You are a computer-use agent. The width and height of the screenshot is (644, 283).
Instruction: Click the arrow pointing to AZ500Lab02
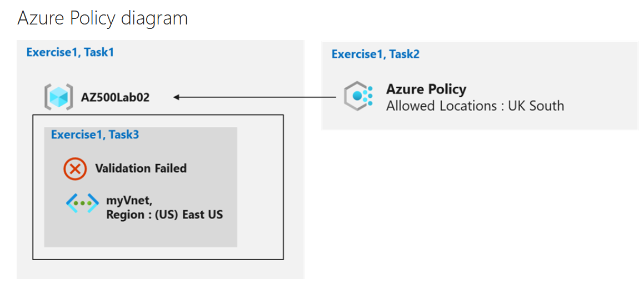coord(254,98)
